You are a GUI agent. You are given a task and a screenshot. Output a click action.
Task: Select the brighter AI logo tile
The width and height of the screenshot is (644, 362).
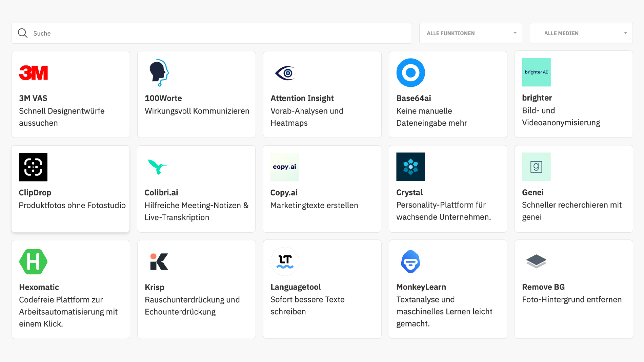(536, 72)
